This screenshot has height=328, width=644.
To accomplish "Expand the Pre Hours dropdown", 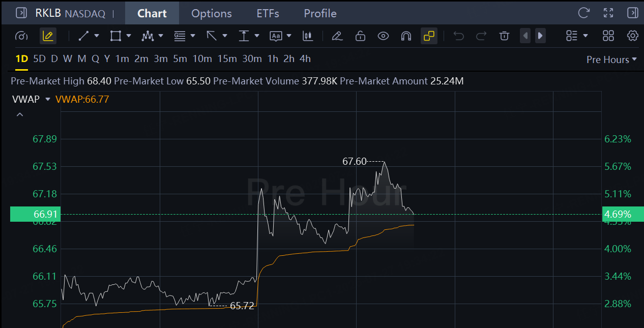I will [611, 59].
